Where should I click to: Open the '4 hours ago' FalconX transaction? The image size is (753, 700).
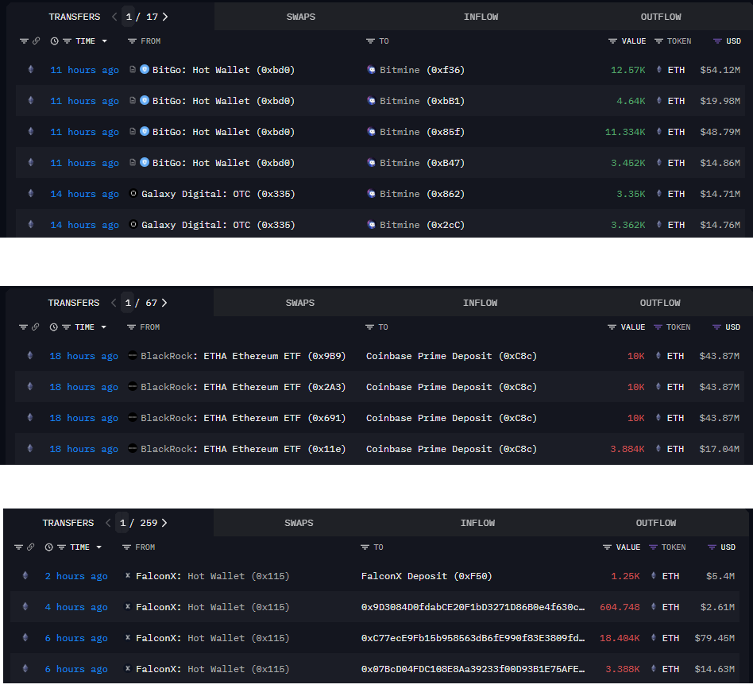tap(76, 607)
